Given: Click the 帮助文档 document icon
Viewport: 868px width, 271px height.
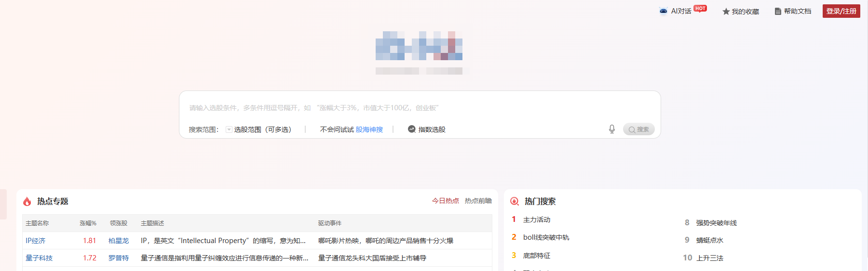Looking at the screenshot, I should (x=778, y=12).
